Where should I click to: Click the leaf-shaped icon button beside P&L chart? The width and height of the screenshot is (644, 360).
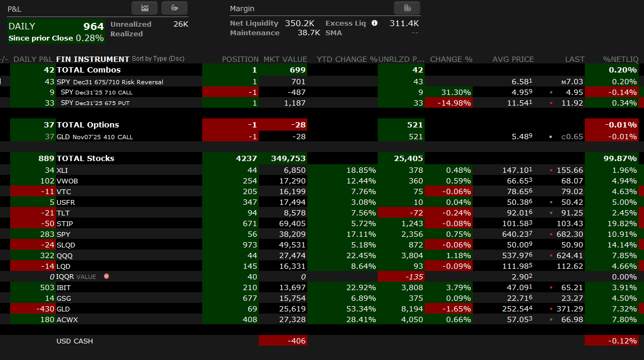pyautogui.click(x=174, y=8)
